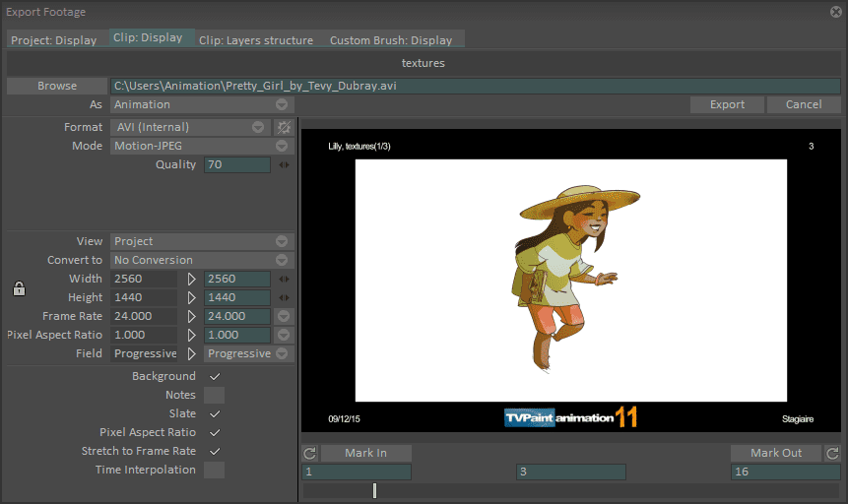Open the Format AVI (Internal) dropdown
The width and height of the screenshot is (848, 504).
[x=190, y=127]
